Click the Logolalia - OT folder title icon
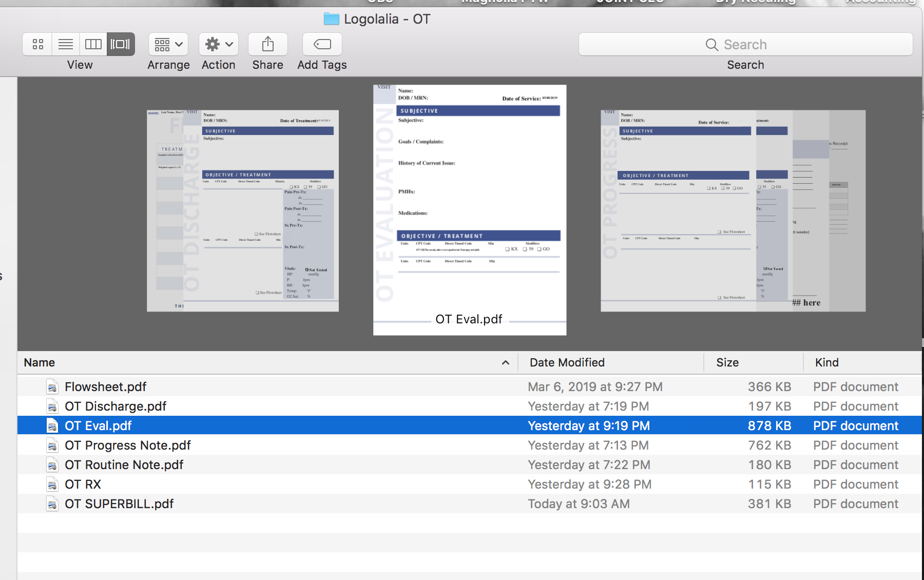The width and height of the screenshot is (924, 580). 332,19
